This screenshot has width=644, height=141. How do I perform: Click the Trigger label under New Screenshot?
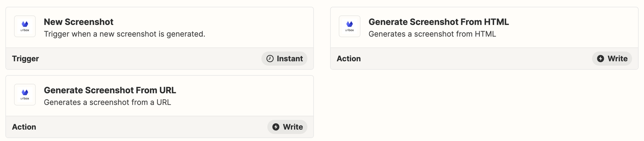25,59
